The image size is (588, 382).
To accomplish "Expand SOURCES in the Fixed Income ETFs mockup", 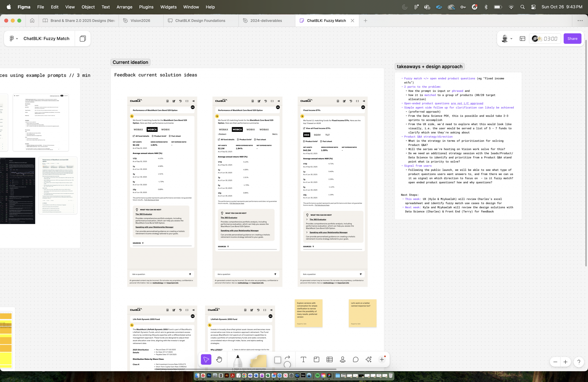I will pyautogui.click(x=308, y=247).
